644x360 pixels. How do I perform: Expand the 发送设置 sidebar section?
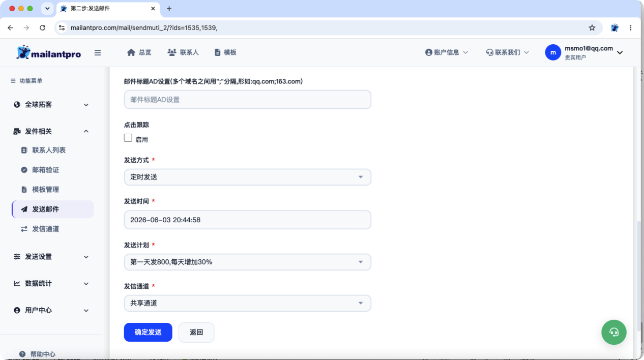pos(86,257)
